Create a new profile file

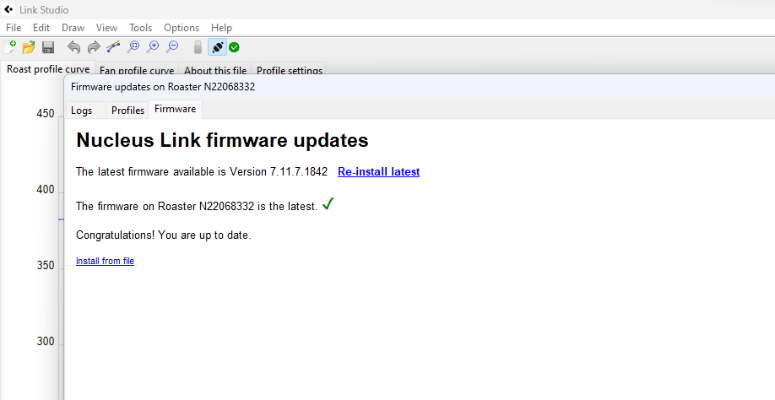tap(10, 47)
